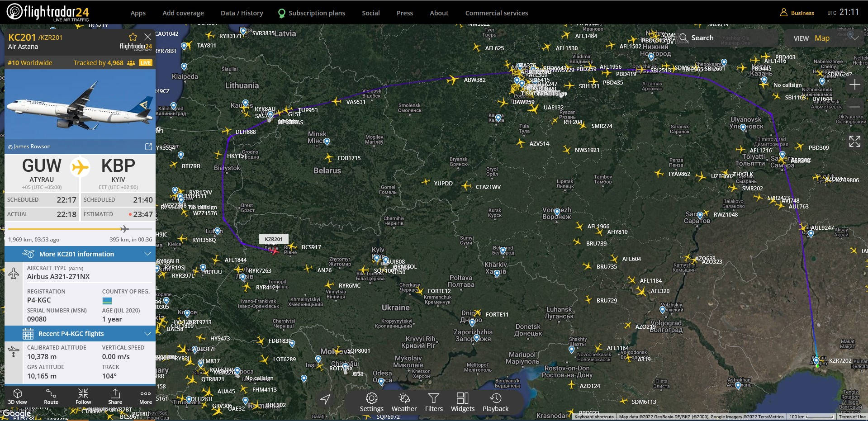Open map Terms of Use link
Screen dimensions: 868x421
852,417
